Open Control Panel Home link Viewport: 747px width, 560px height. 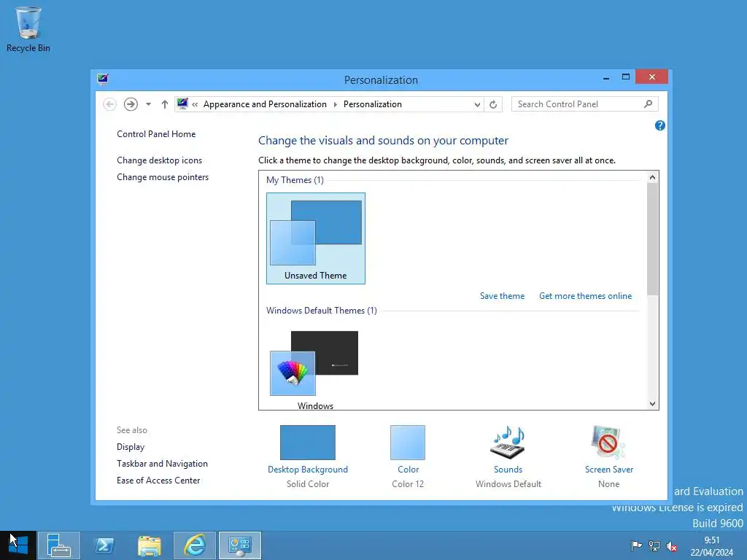(156, 134)
